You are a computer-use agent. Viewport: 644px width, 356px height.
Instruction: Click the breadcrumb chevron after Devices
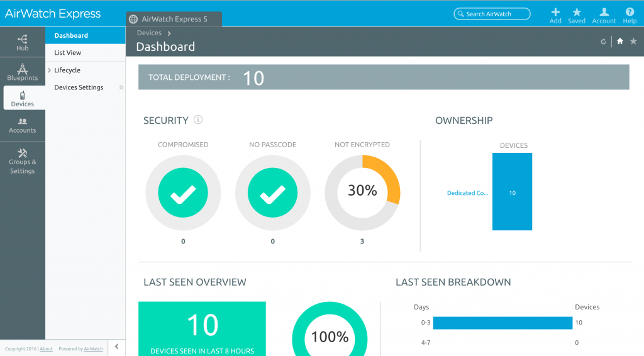[169, 33]
